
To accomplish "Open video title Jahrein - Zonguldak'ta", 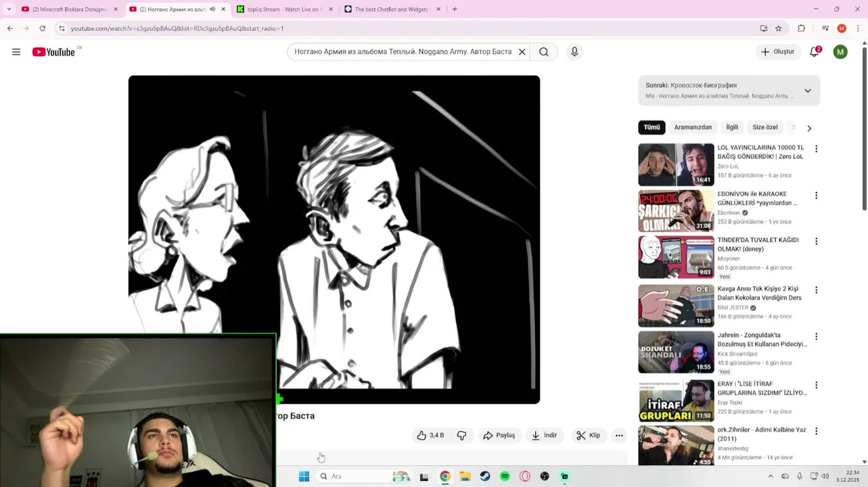I will [762, 340].
